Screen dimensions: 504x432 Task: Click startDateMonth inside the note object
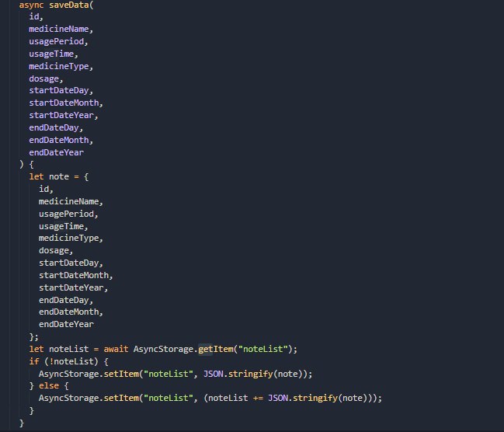click(x=74, y=275)
